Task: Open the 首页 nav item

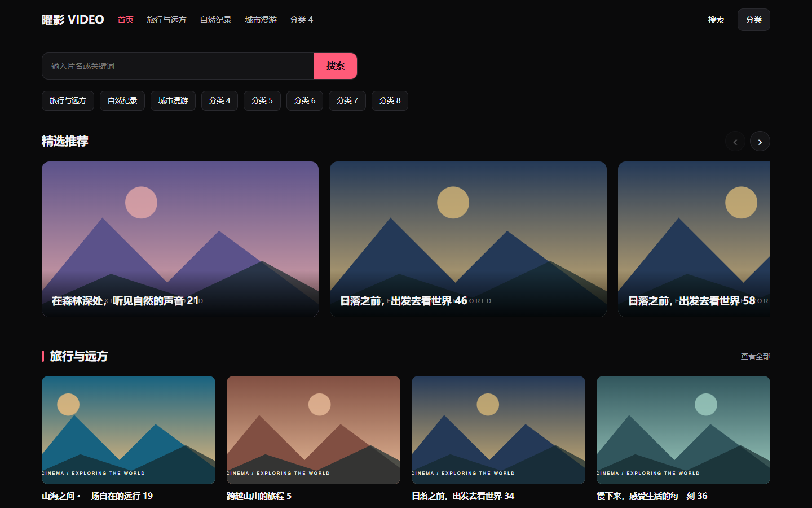Action: [125, 20]
